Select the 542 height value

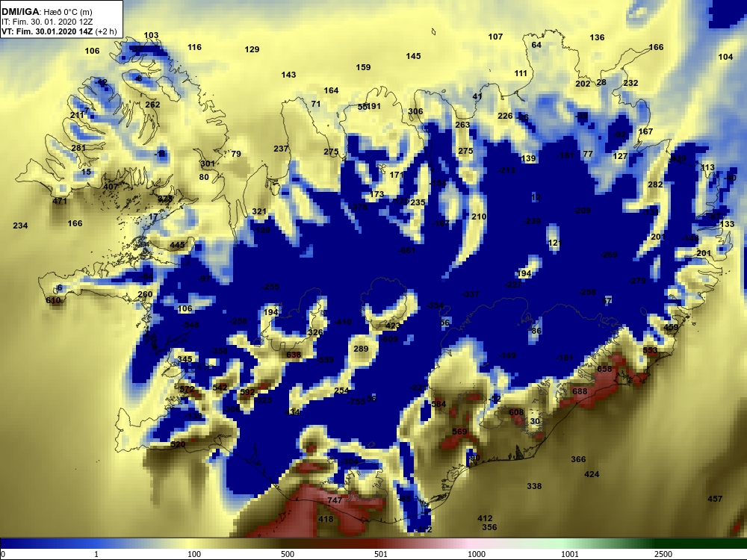coord(220,388)
